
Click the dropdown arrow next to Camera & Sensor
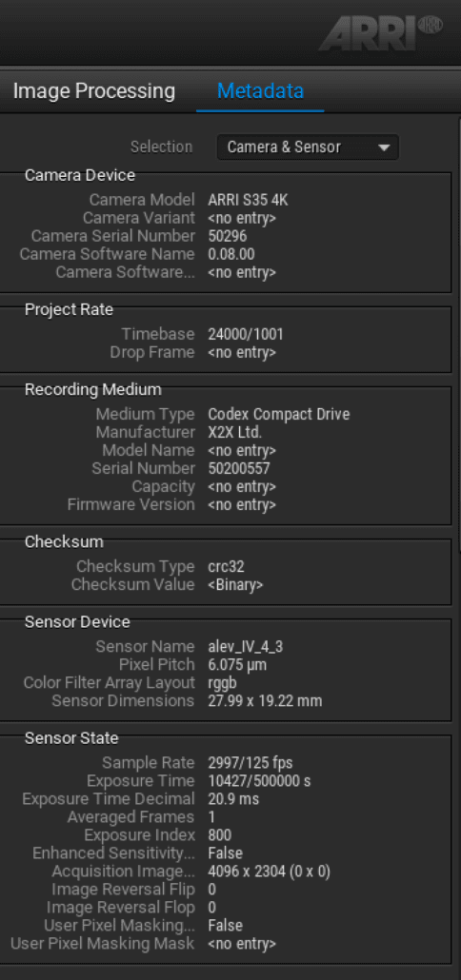coord(384,148)
